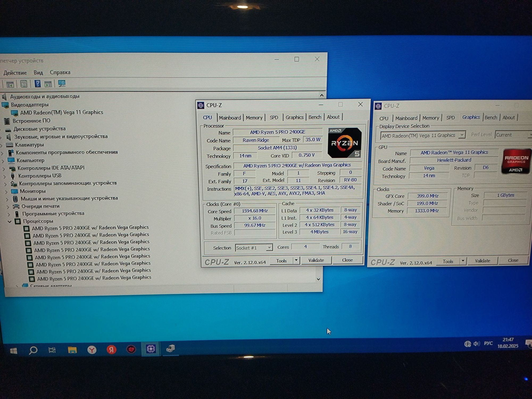Click the Radeon Graphics logo in CPU-Z
Image resolution: width=532 pixels, height=399 pixels.
516,161
